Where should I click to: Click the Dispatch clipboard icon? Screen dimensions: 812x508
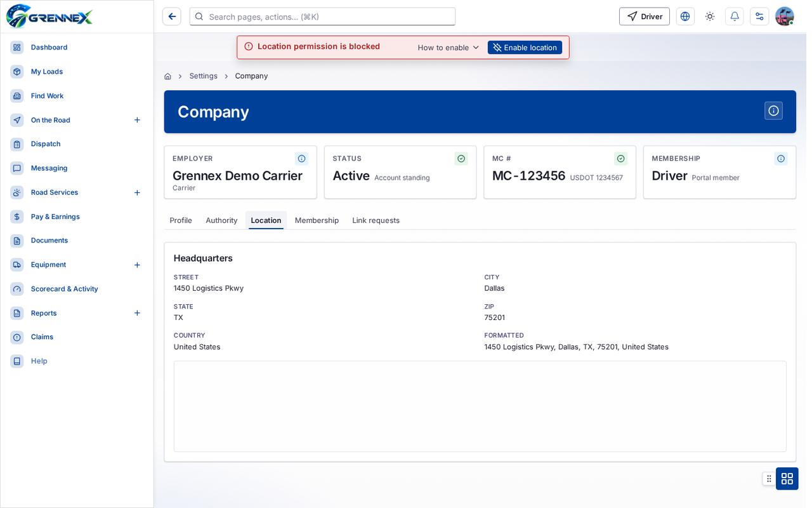(x=17, y=144)
